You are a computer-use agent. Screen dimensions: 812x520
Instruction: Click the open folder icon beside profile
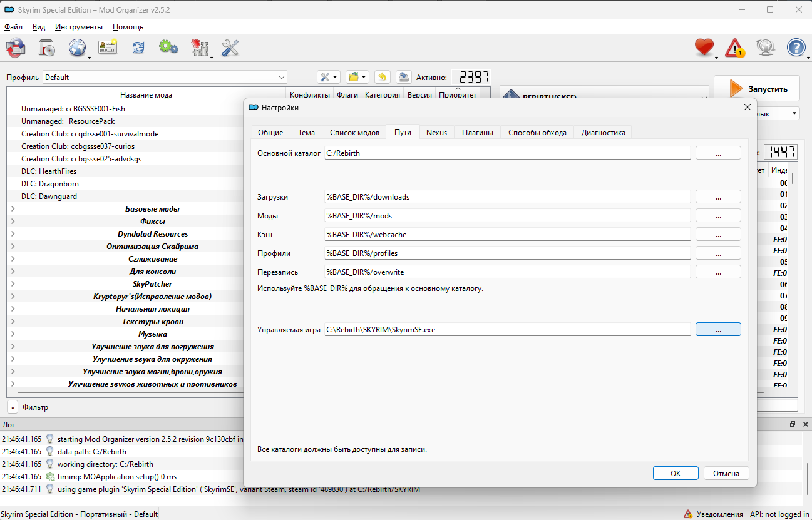(x=357, y=77)
